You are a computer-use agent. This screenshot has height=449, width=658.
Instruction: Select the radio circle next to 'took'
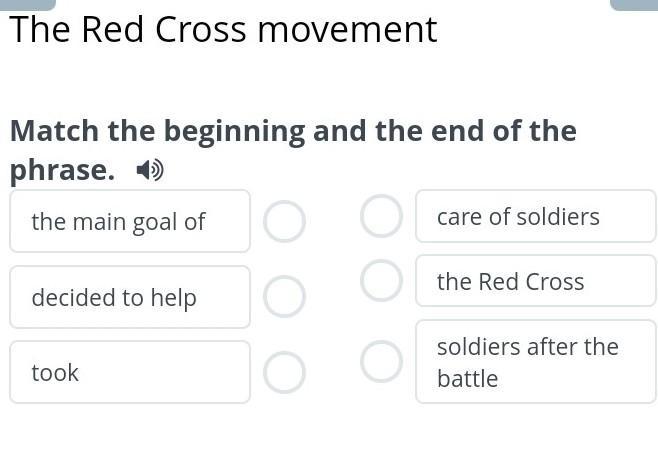coord(284,372)
